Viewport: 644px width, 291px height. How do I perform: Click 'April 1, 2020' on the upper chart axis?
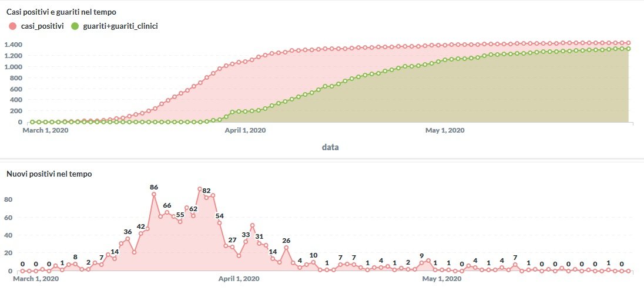[x=246, y=131]
